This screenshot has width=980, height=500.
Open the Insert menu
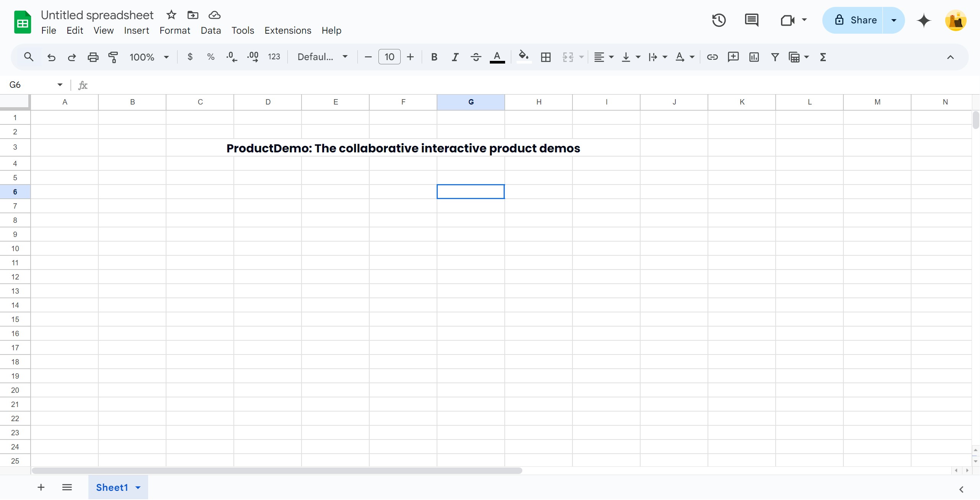tap(136, 30)
